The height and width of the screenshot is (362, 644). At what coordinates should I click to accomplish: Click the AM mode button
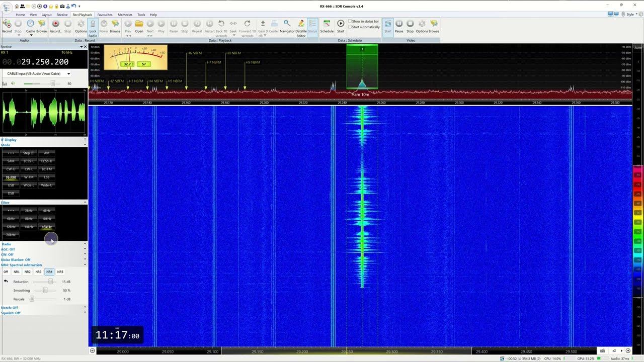point(47,153)
